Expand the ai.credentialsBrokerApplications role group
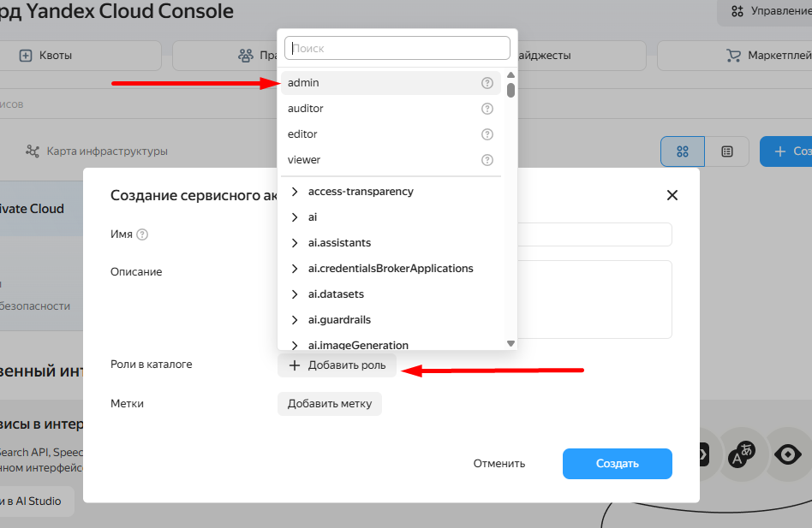 (295, 269)
